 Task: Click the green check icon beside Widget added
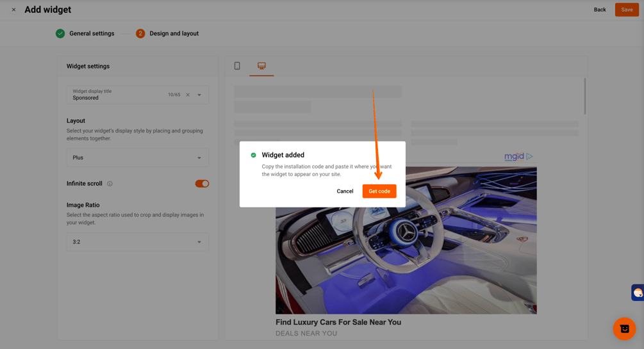(253, 155)
